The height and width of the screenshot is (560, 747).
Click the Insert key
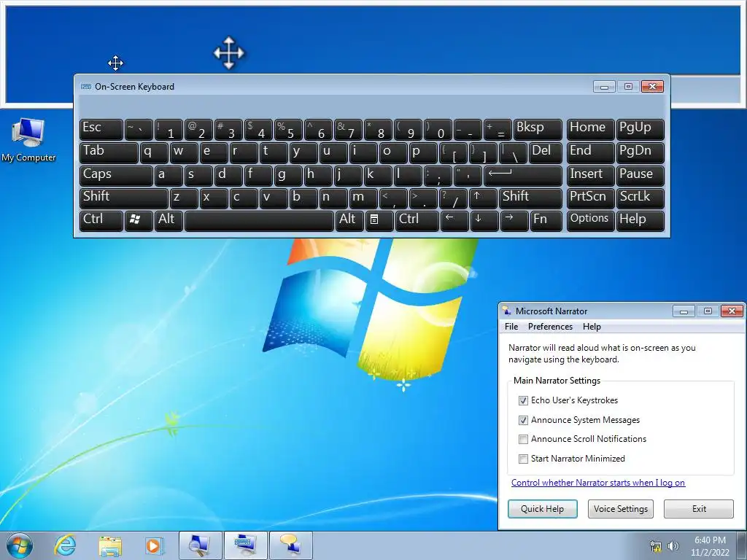(x=590, y=176)
